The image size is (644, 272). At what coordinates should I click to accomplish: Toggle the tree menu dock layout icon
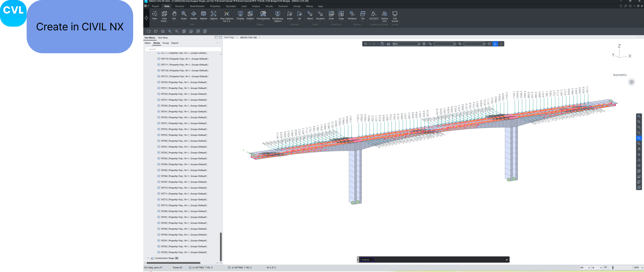(x=216, y=38)
